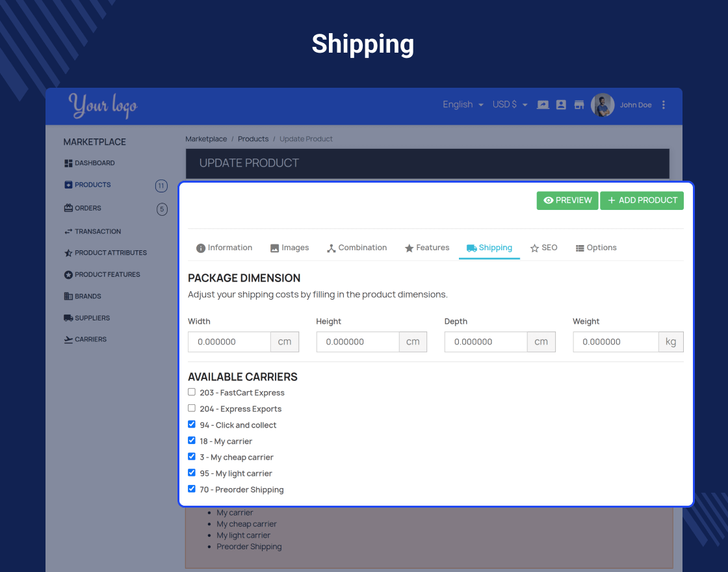728x572 pixels.
Task: Switch to the Images tab
Action: [289, 248]
